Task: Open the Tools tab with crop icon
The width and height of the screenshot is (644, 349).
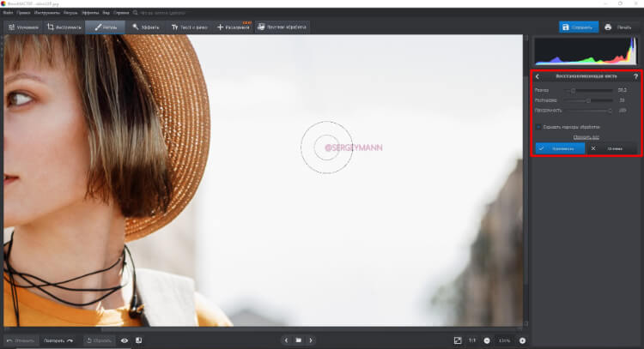Action: (x=64, y=27)
